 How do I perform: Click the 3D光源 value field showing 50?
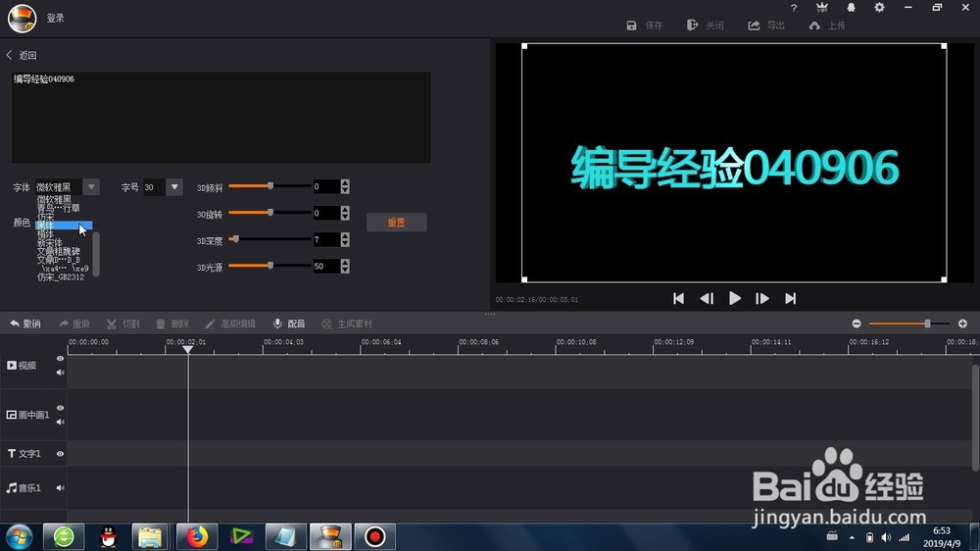coord(326,267)
